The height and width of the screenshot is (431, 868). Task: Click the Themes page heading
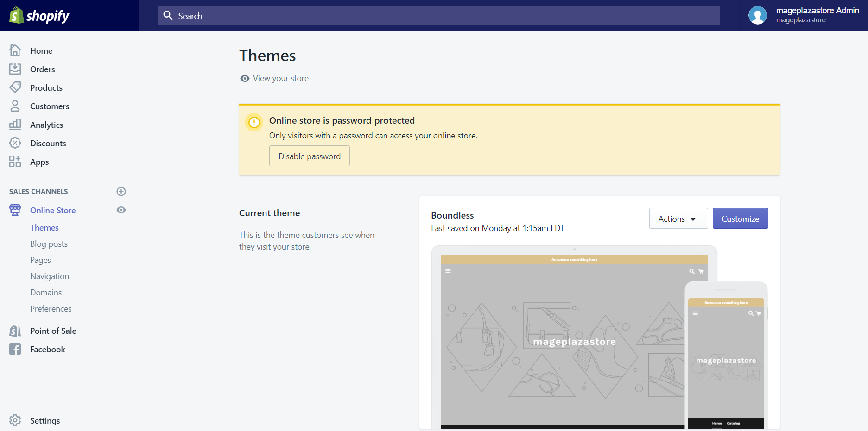[x=267, y=56]
